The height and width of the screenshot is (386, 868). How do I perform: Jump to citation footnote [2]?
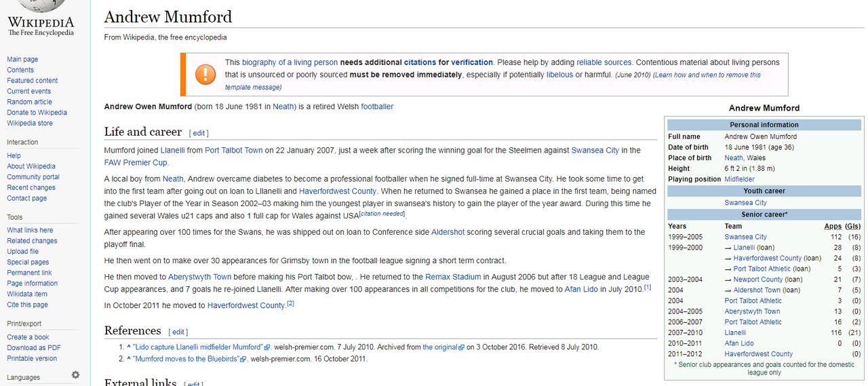[x=290, y=303]
